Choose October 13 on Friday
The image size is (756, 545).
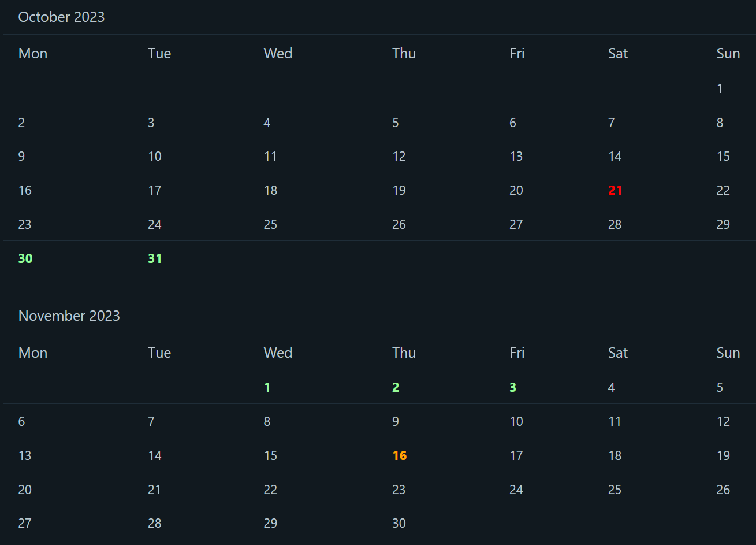516,156
